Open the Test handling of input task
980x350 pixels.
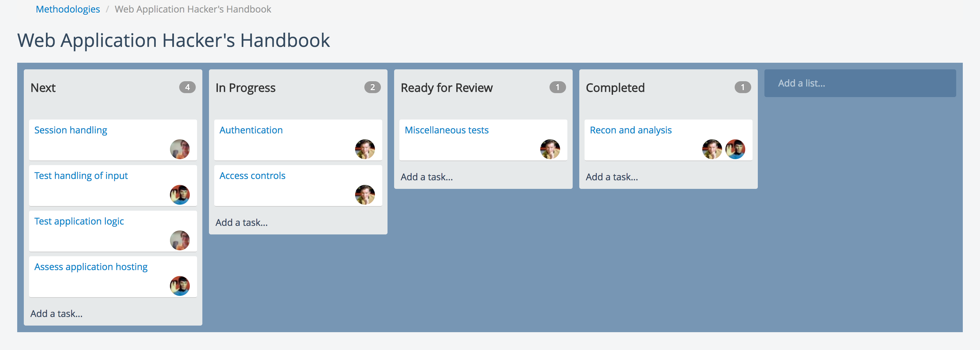pos(81,176)
